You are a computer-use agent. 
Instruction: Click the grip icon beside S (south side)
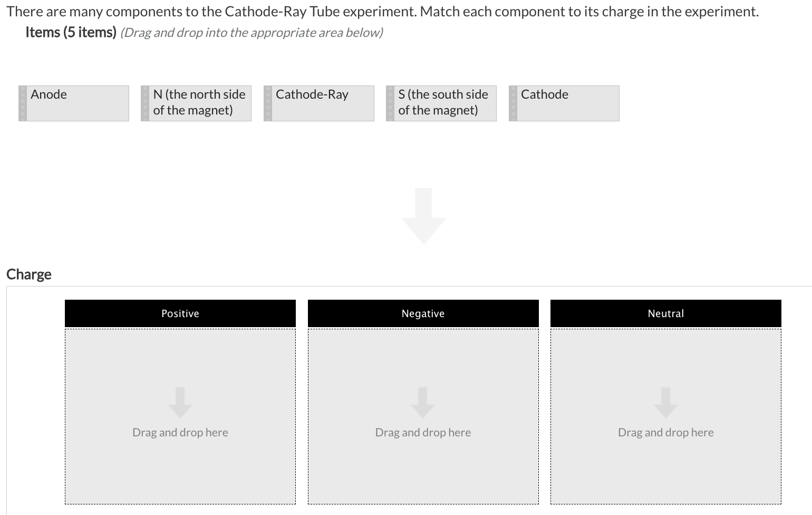(x=390, y=103)
